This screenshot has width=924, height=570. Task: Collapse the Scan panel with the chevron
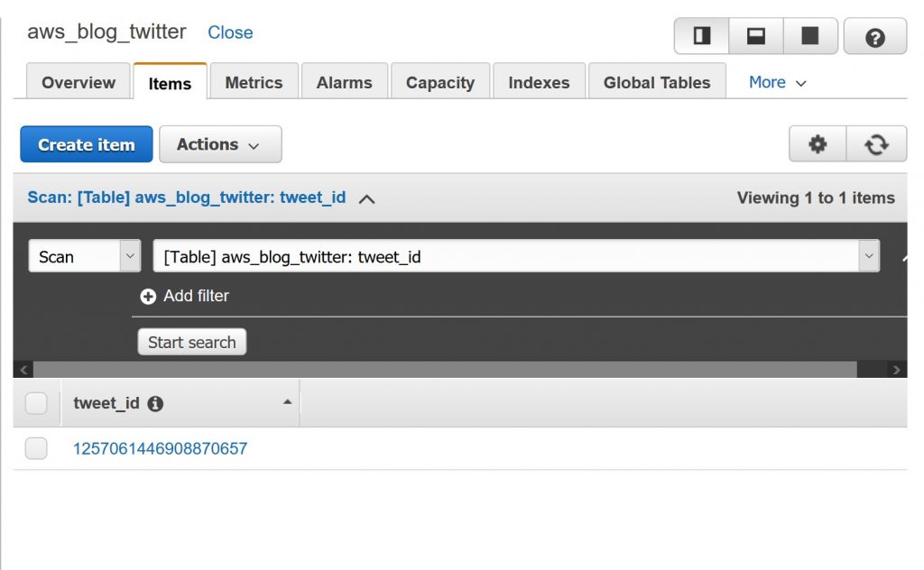[x=366, y=199]
